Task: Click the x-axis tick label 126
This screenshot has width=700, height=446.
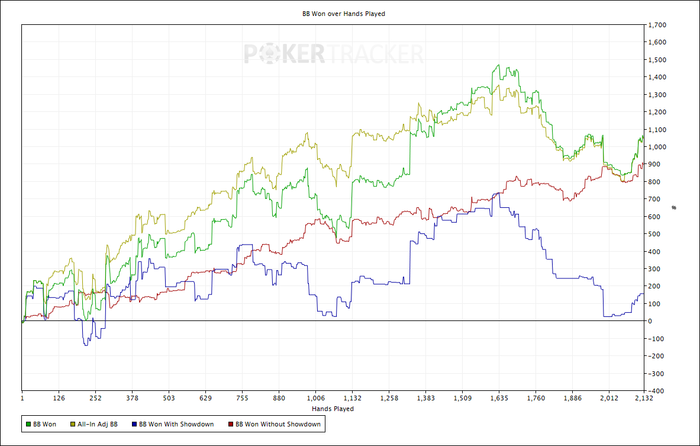Action: pos(58,398)
